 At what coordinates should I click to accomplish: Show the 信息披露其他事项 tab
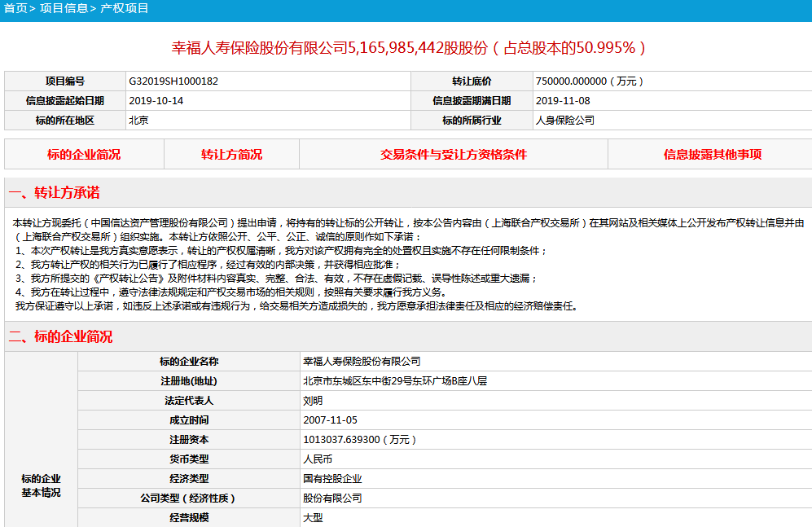(712, 154)
